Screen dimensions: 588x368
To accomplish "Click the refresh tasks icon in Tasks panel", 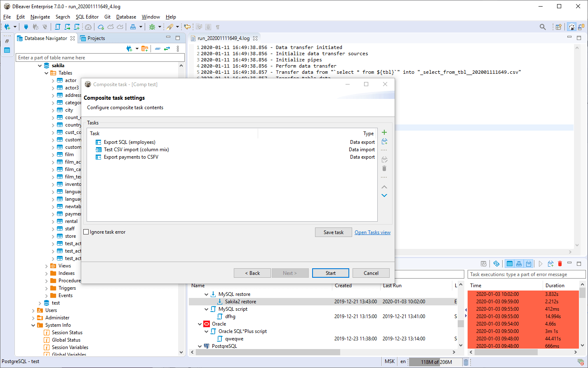I will [x=496, y=264].
